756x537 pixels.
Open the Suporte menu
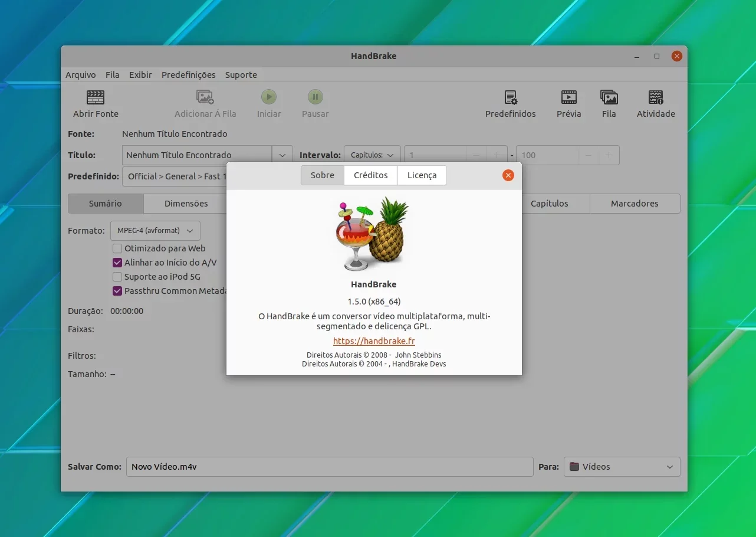click(x=241, y=75)
